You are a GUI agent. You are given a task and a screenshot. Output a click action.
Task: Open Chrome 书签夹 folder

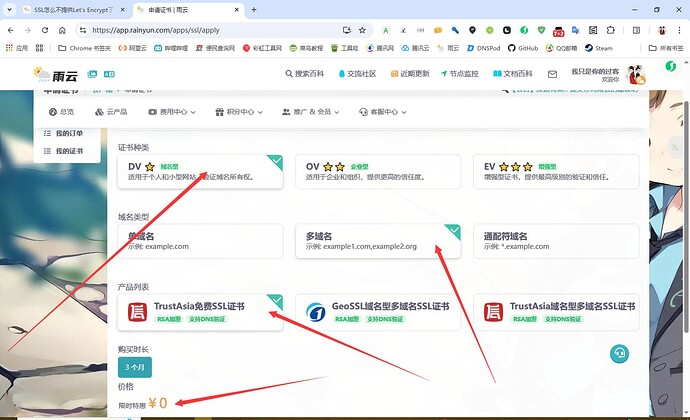(84, 48)
